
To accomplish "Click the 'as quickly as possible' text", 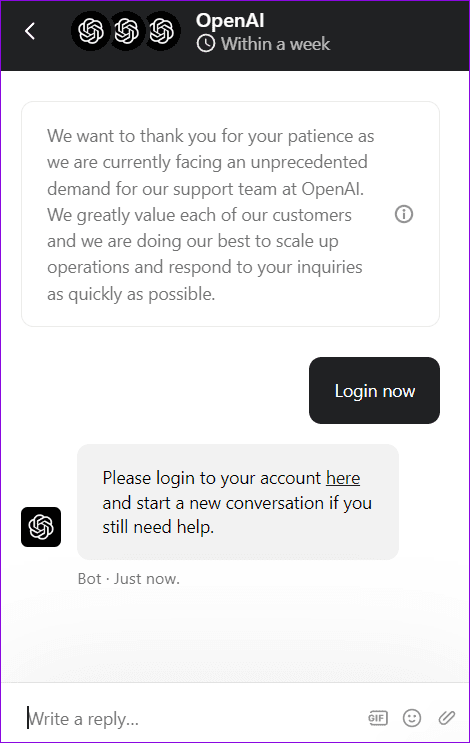I will (131, 295).
